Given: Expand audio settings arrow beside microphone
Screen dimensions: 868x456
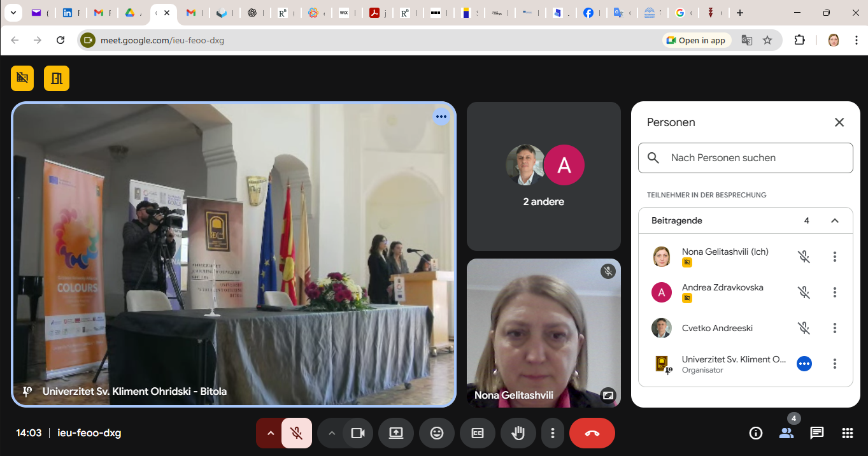Looking at the screenshot, I should pos(270,433).
